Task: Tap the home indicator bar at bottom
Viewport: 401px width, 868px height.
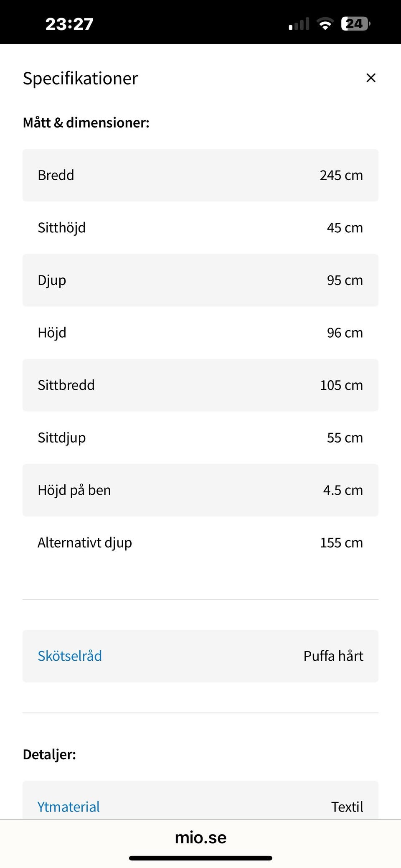Action: (x=200, y=858)
